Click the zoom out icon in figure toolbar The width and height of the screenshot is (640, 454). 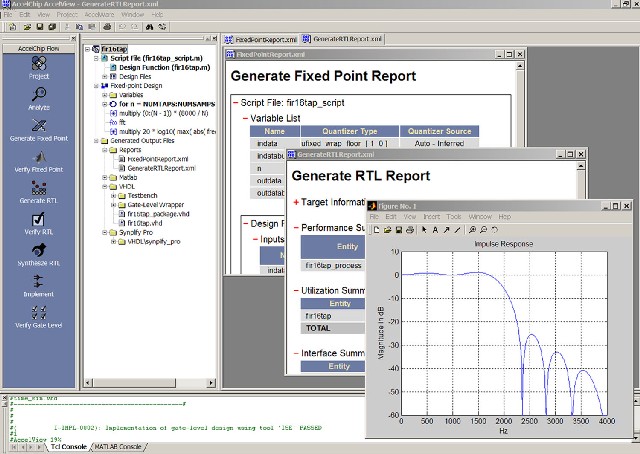(483, 230)
